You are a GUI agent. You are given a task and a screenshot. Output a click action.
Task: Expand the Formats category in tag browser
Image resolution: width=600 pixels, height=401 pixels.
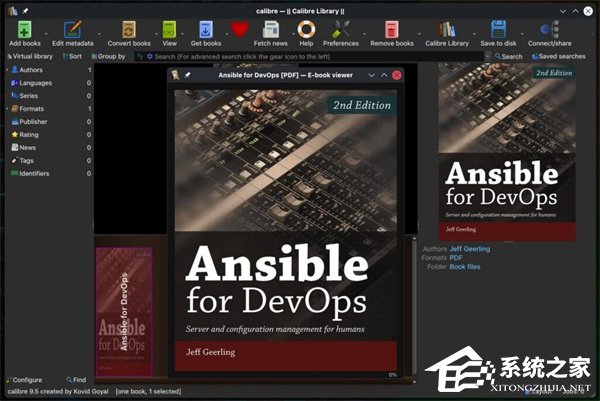click(x=7, y=109)
